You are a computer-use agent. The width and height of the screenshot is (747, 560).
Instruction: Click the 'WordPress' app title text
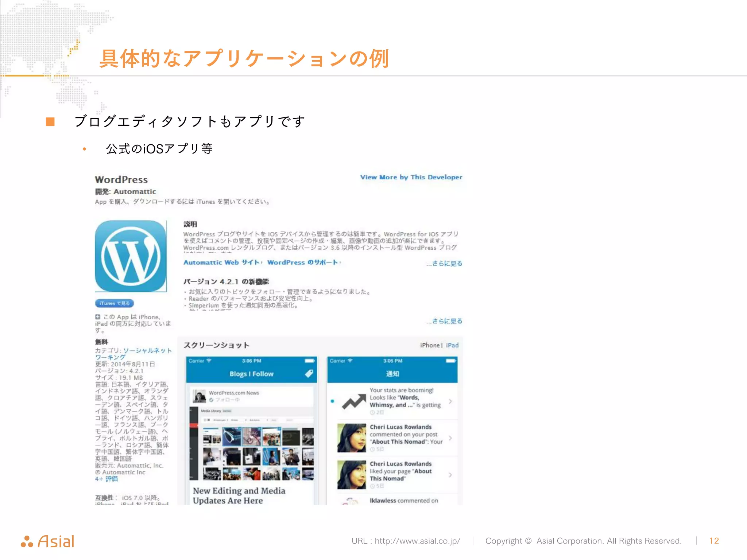point(121,180)
